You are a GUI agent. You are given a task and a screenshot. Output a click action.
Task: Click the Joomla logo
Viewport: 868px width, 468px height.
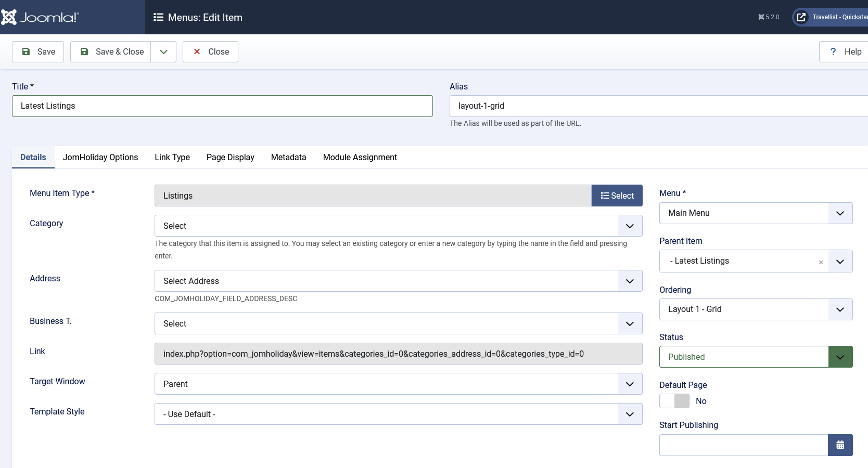point(40,17)
